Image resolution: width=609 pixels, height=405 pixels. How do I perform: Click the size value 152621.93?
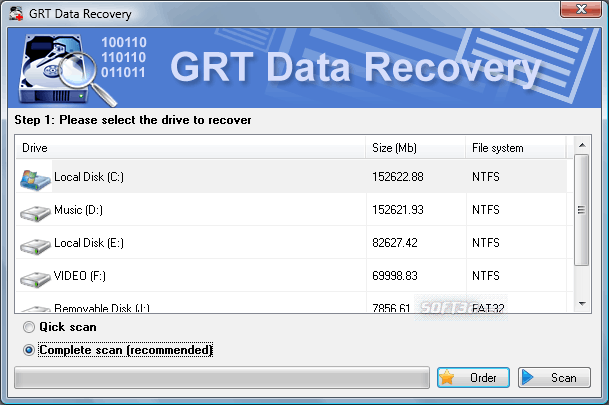coord(398,210)
